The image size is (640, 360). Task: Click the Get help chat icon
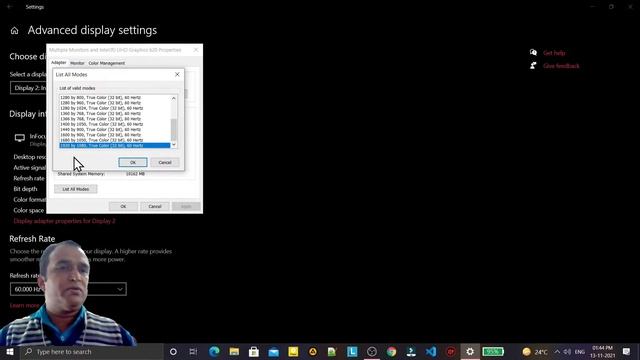(x=533, y=52)
